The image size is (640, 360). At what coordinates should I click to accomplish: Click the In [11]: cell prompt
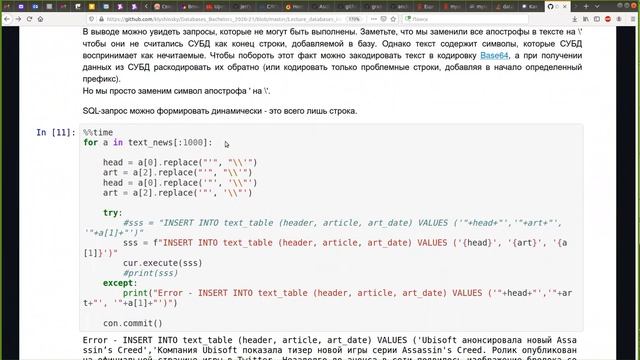(x=56, y=132)
